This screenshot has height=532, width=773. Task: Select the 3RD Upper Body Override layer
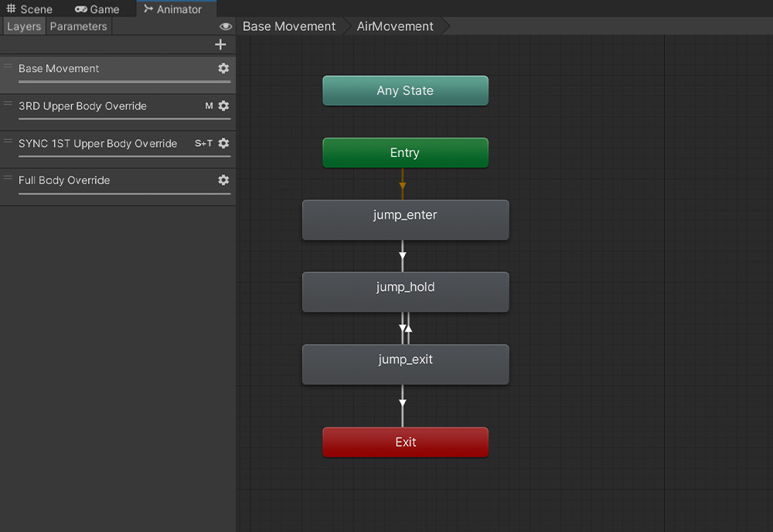tap(117, 112)
